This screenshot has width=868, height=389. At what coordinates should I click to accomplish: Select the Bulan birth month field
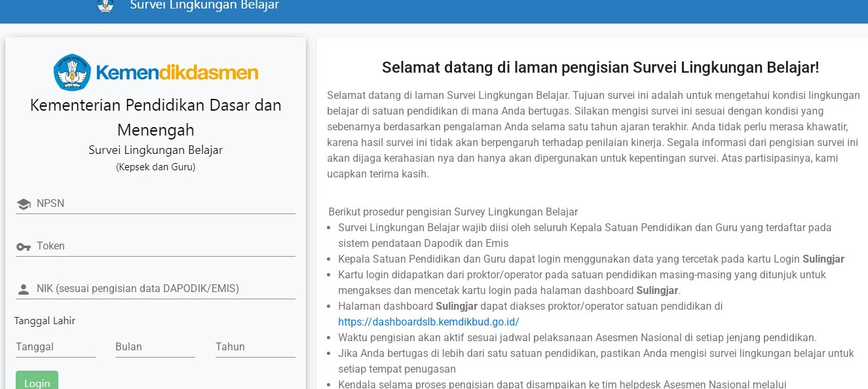tap(155, 347)
